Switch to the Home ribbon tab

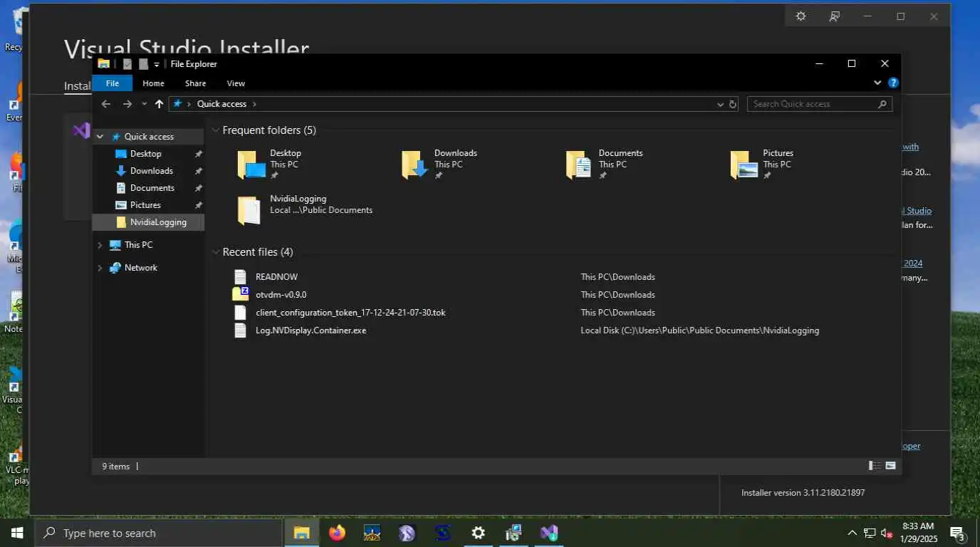point(153,83)
